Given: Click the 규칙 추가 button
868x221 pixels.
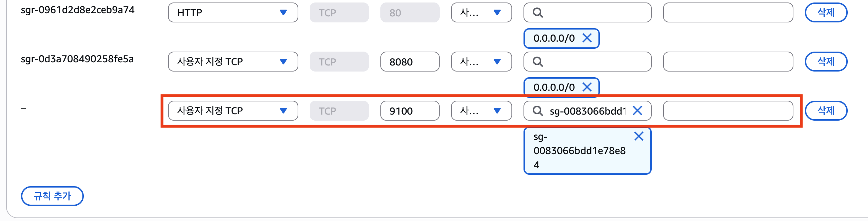Looking at the screenshot, I should click(52, 196).
